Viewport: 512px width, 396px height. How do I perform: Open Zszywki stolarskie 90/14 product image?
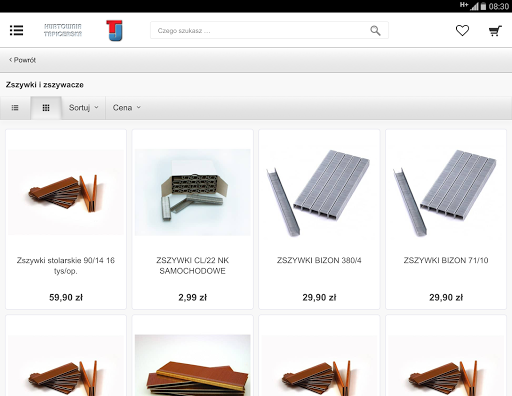click(66, 192)
